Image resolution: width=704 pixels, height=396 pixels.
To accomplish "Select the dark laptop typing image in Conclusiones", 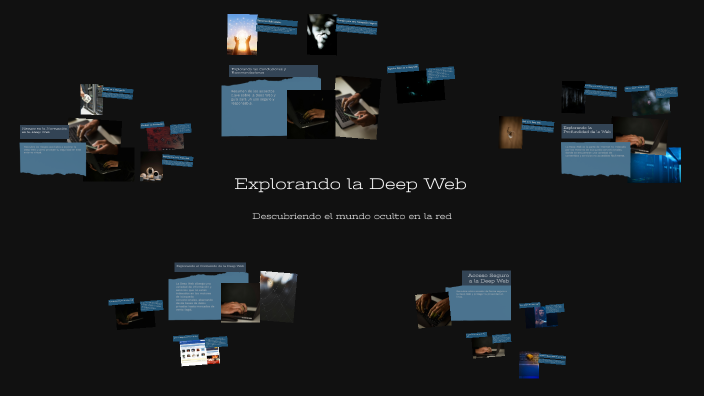I will tap(311, 114).
